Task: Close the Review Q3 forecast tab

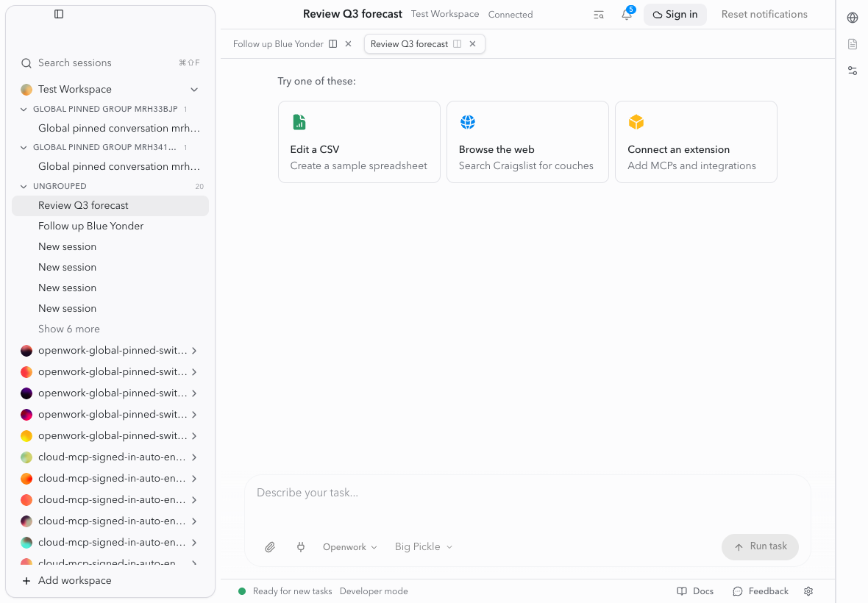Action: (x=473, y=43)
